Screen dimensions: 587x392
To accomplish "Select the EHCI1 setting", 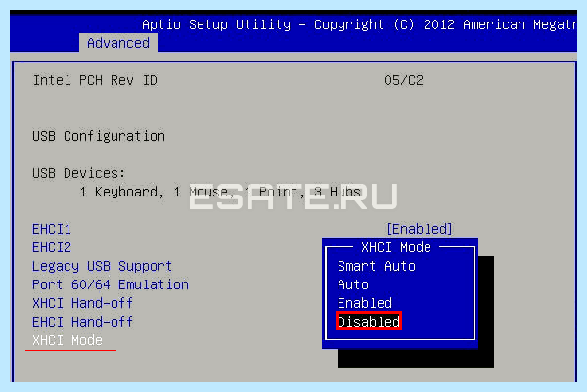I will 52,229.
